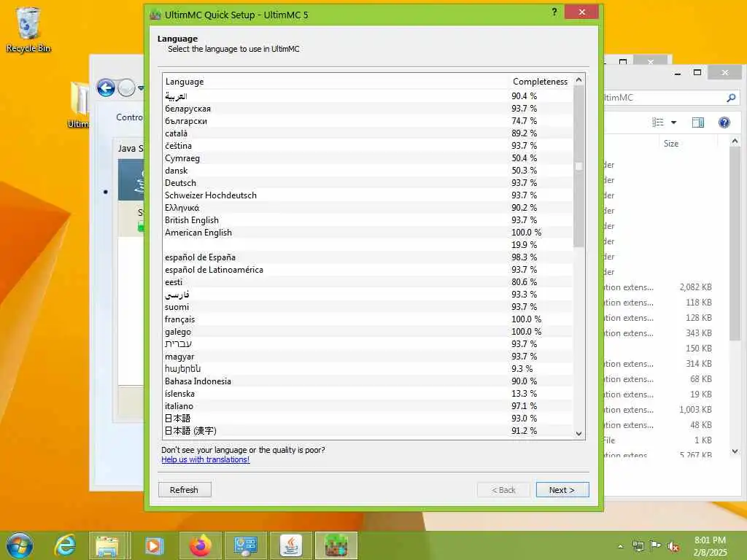
Task: Toggle the preview pane icon in Explorer
Action: [x=697, y=122]
